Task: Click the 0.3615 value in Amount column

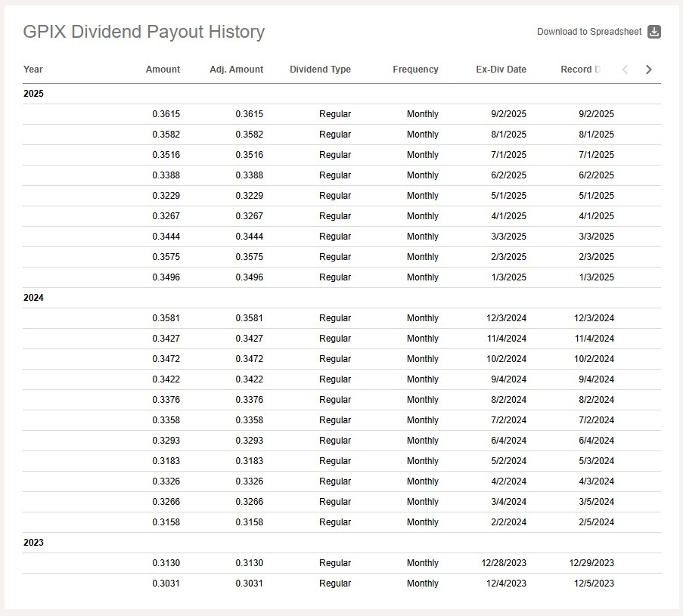Action: tap(166, 114)
